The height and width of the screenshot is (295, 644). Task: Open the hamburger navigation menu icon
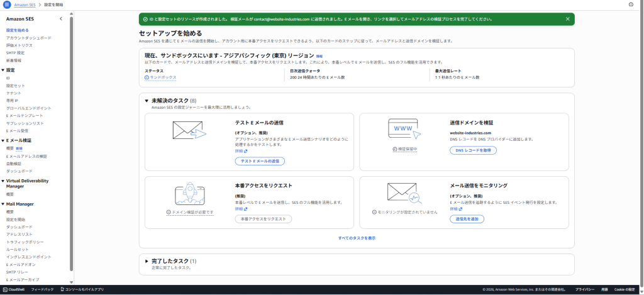click(x=6, y=4)
